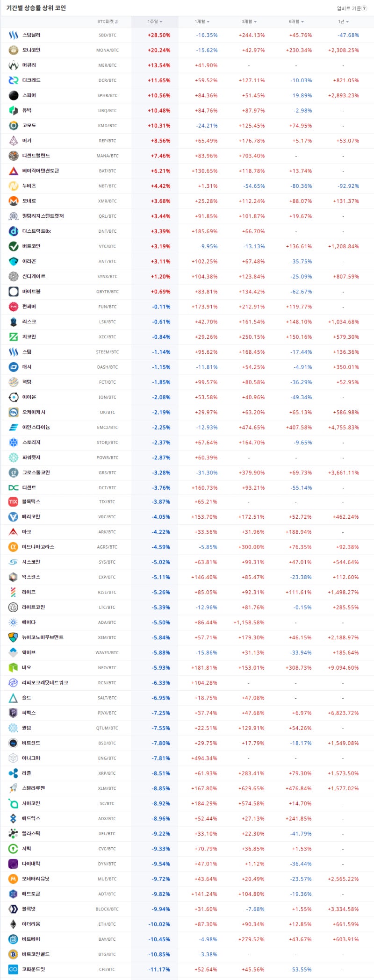Click the Monero (XMR) orange logo
This screenshot has height=980, width=374.
click(x=14, y=201)
